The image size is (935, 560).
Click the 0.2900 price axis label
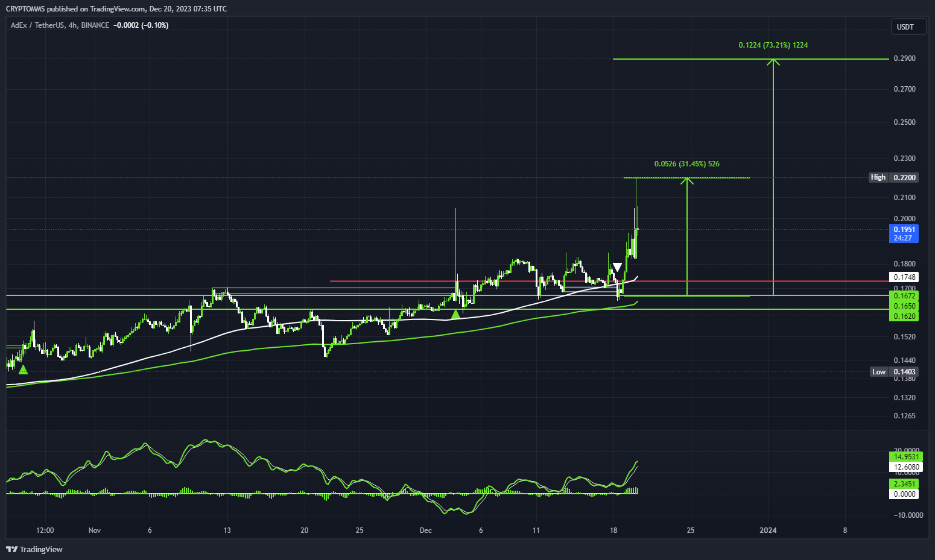904,58
